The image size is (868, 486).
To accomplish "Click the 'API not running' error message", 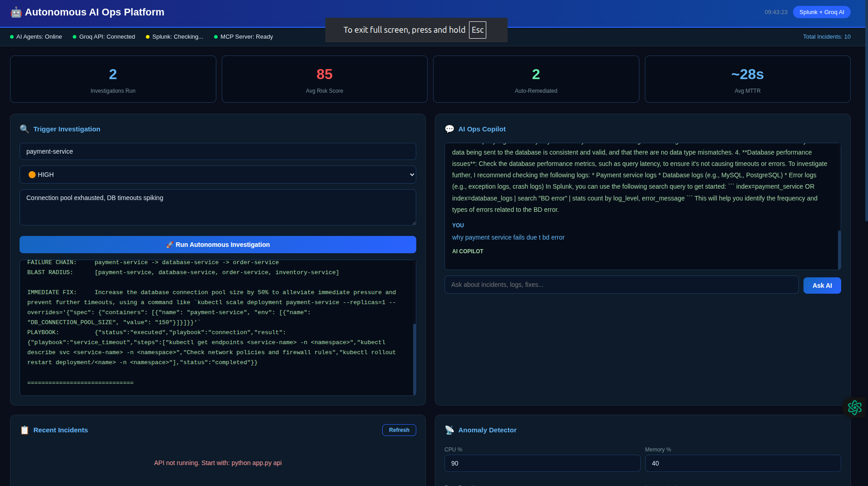I will point(218,463).
